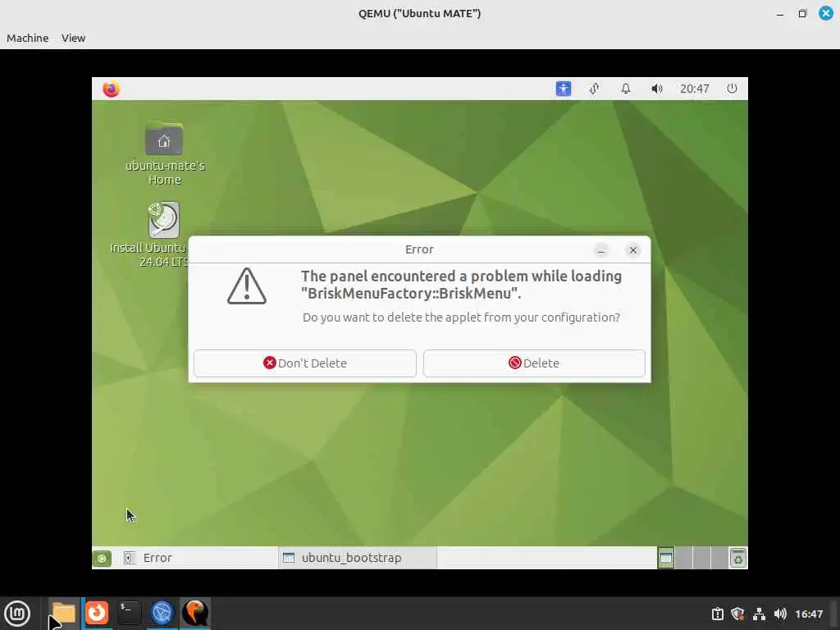Image resolution: width=840 pixels, height=630 pixels.
Task: Open the host network tray icon
Action: pyautogui.click(x=759, y=614)
